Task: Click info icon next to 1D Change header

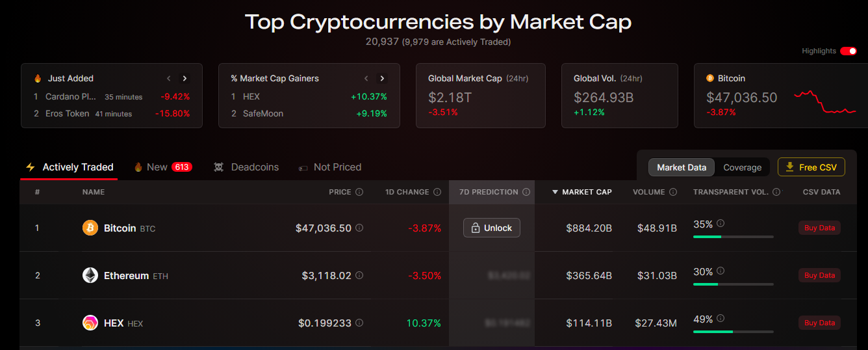Action: click(437, 192)
